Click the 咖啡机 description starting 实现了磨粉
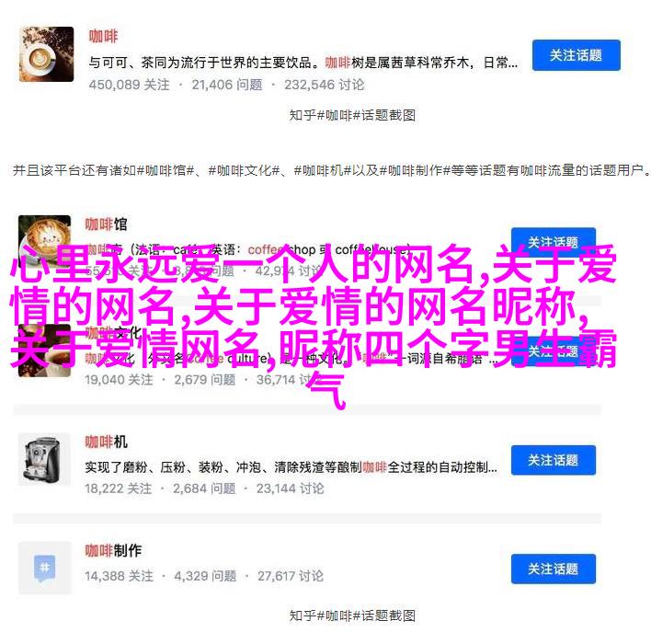This screenshot has width=651, height=644. click(x=291, y=467)
